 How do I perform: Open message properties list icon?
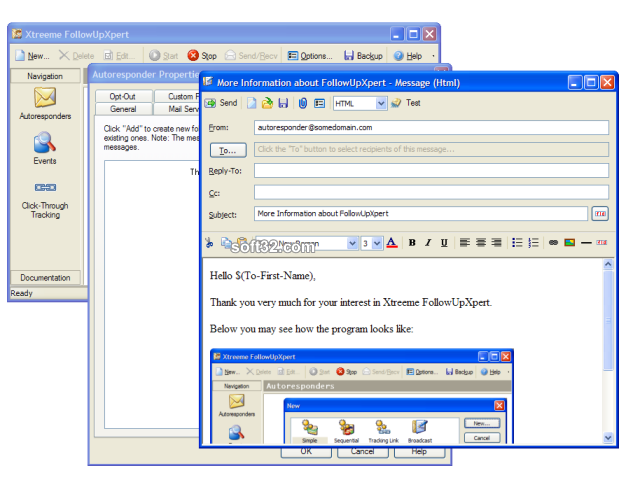319,104
